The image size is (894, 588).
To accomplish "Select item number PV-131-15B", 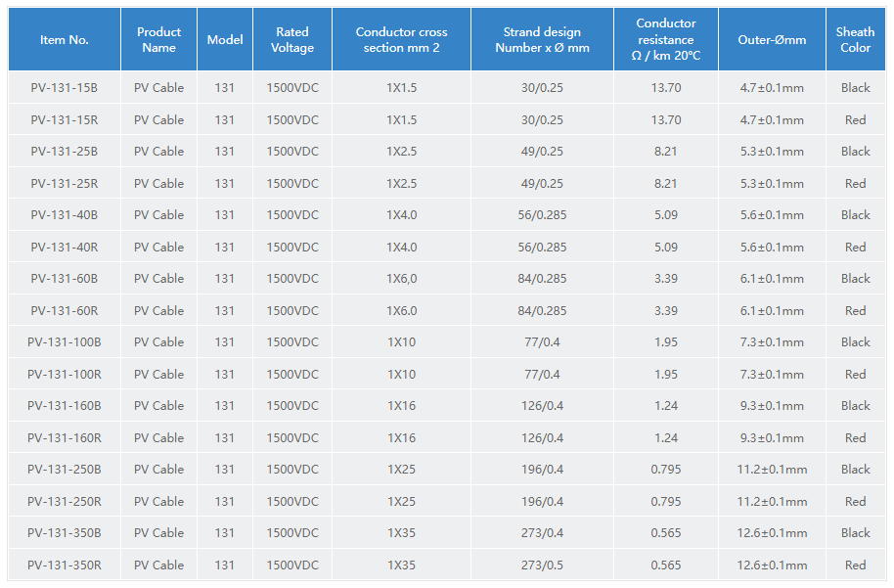I will pos(65,88).
